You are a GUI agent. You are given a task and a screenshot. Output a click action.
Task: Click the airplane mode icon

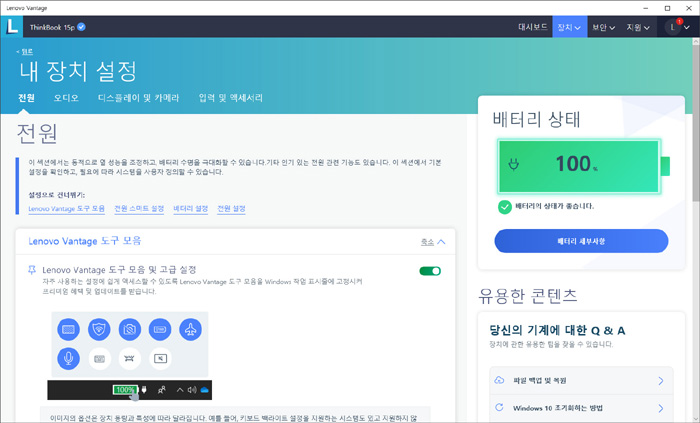[x=191, y=329]
